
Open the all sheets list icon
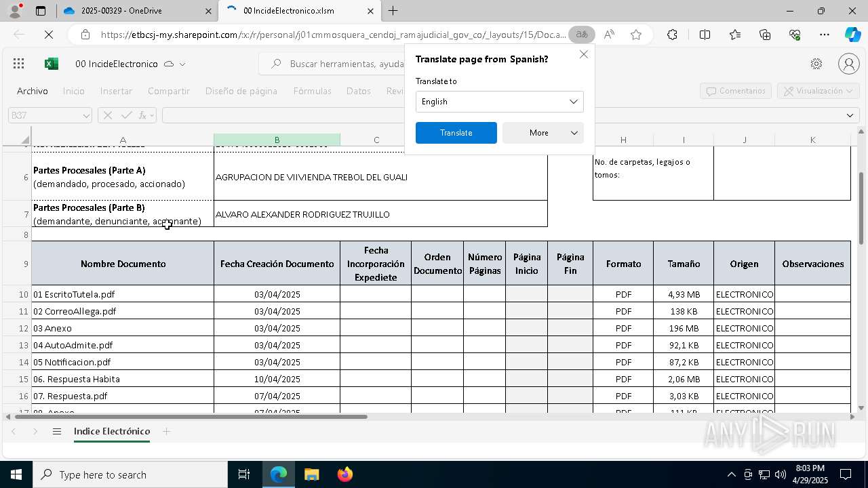(57, 431)
